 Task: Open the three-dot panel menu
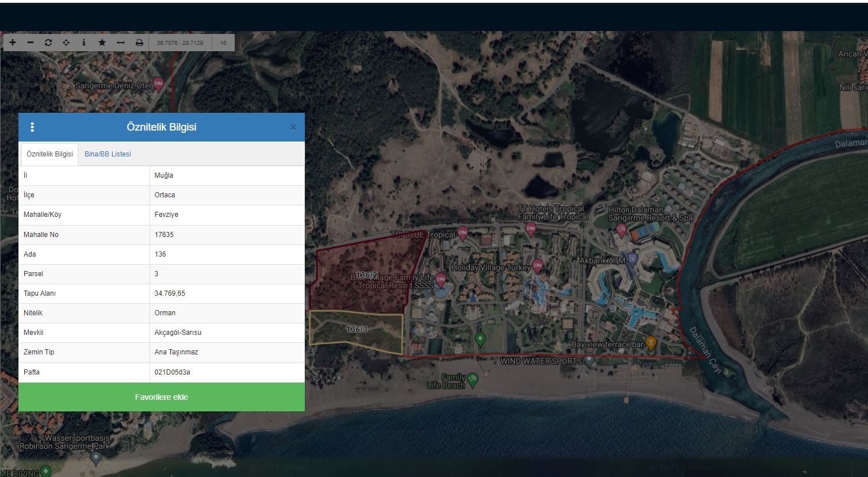coord(32,127)
